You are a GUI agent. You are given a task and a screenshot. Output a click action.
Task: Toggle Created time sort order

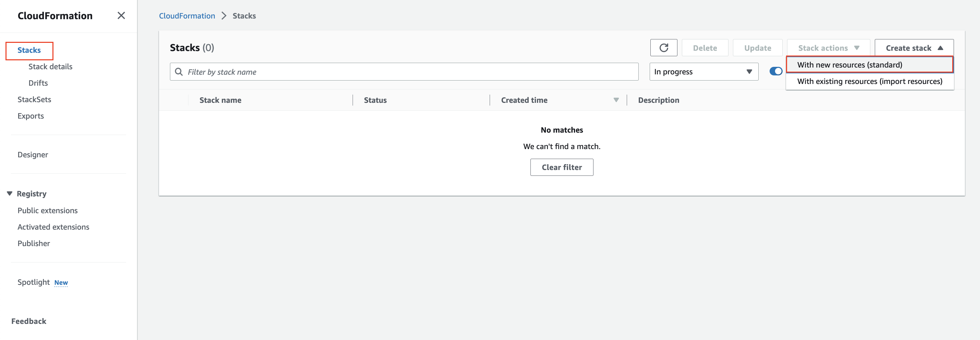(616, 100)
